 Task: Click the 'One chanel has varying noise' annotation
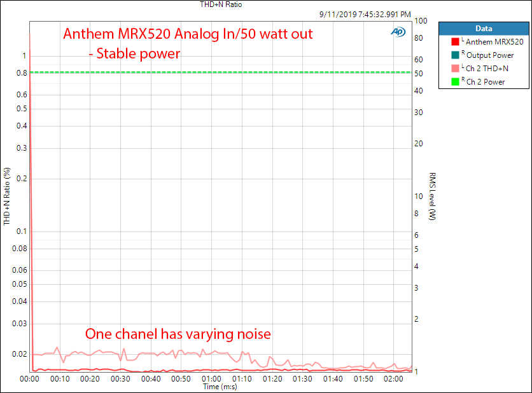pyautogui.click(x=178, y=334)
